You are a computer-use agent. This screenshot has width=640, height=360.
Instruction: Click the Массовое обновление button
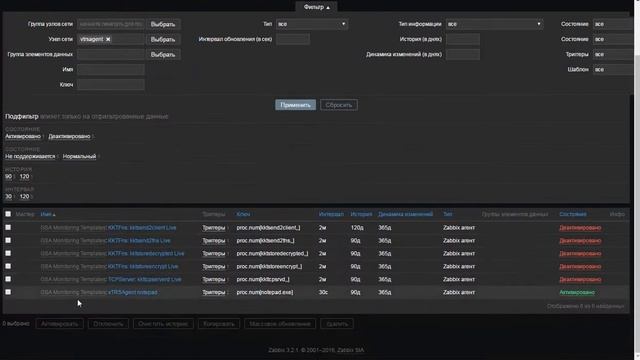pyautogui.click(x=280, y=324)
